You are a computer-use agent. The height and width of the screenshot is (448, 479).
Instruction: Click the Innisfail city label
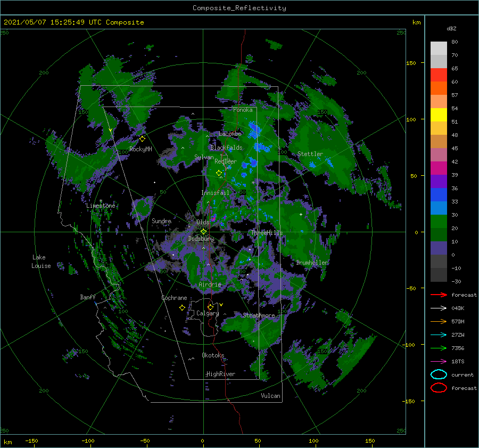(x=215, y=193)
